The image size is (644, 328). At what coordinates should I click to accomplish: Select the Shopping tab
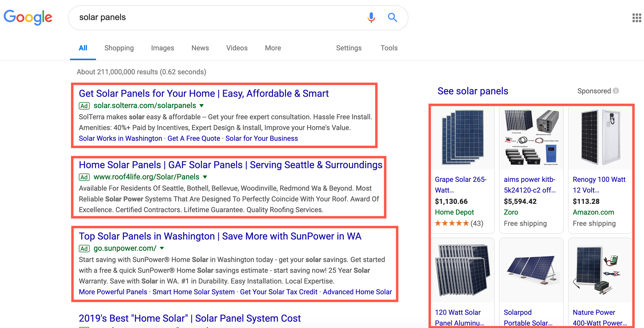coord(119,48)
